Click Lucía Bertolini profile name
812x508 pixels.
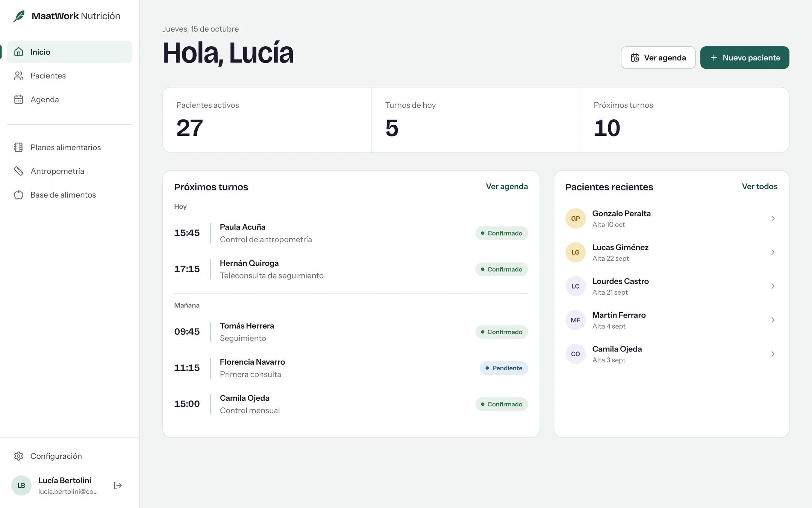coord(65,480)
